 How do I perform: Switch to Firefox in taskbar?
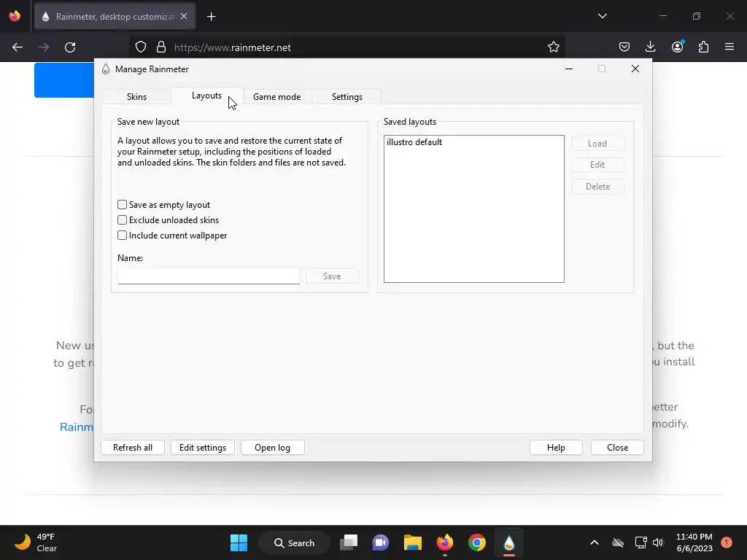(445, 542)
